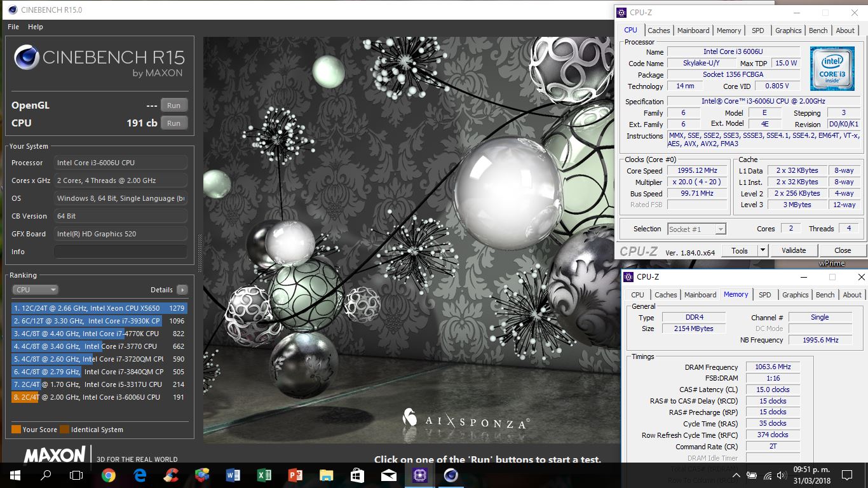This screenshot has height=488, width=868.
Task: Open the Windows Start menu
Action: (15, 475)
